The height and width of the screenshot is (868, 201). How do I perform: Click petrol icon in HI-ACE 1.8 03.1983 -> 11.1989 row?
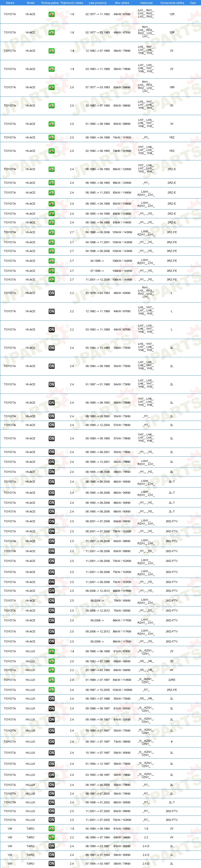(51, 69)
